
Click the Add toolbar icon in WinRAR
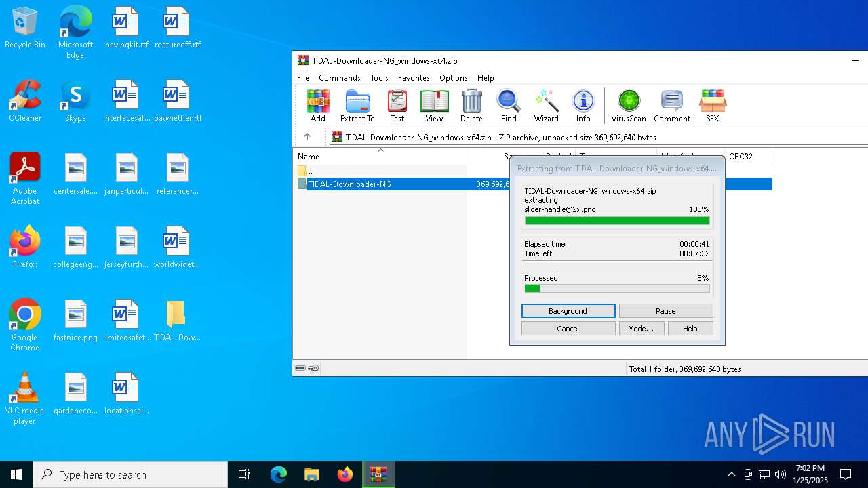click(x=317, y=106)
